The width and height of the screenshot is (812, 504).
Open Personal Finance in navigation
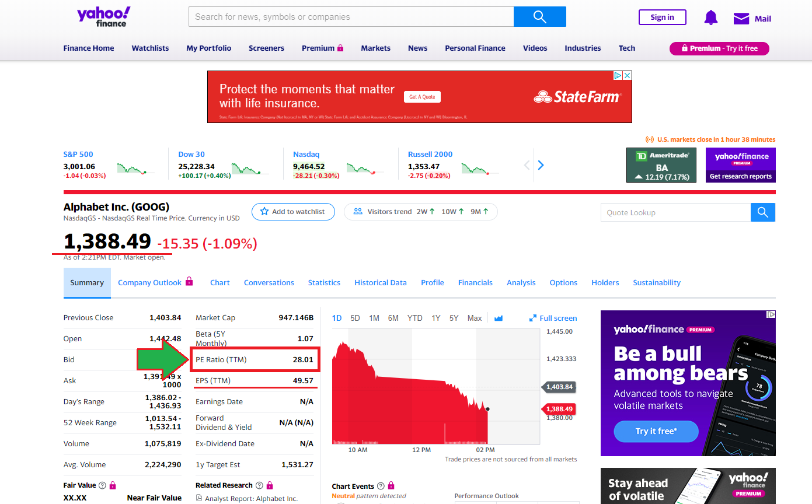tap(475, 48)
